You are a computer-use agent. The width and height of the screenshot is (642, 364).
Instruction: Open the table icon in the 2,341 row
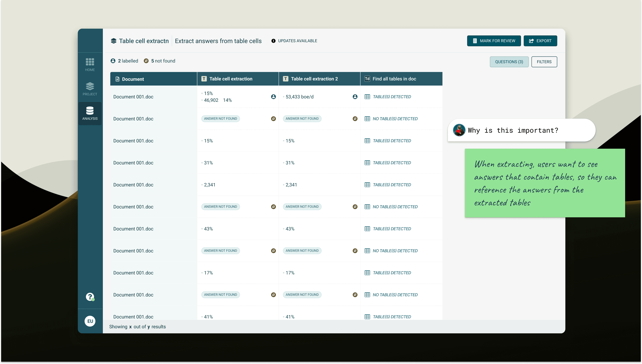click(367, 185)
